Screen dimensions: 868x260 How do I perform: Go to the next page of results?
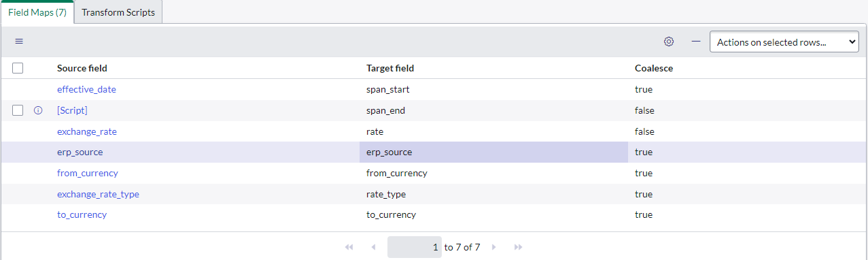pyautogui.click(x=494, y=247)
